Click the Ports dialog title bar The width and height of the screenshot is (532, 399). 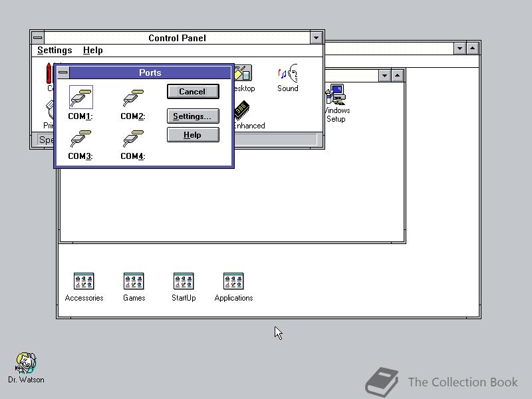click(x=150, y=72)
